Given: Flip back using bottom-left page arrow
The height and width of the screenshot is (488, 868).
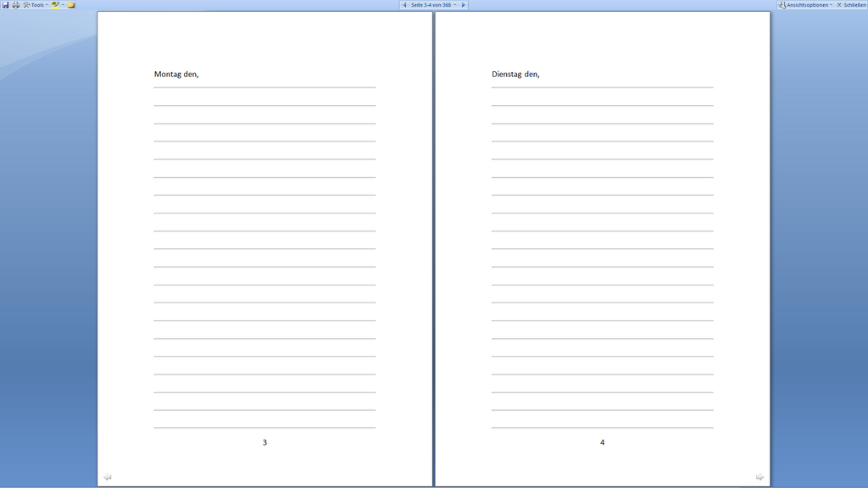Looking at the screenshot, I should click(x=108, y=476).
